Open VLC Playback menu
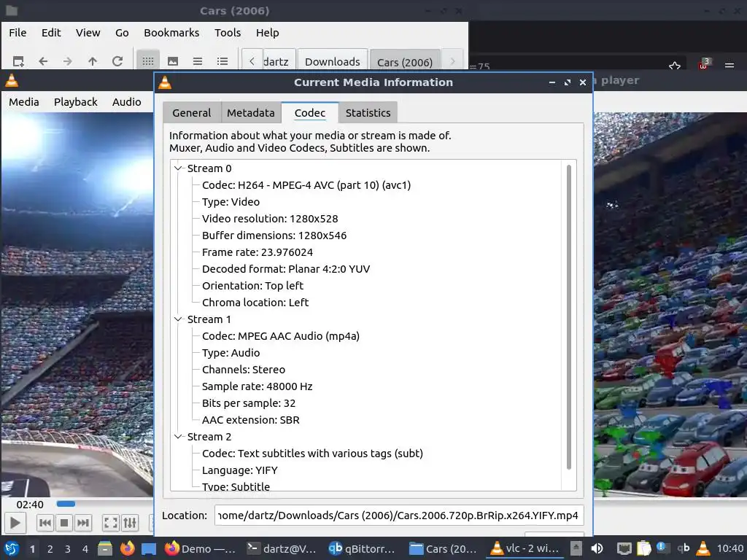The width and height of the screenshot is (747, 560). (75, 102)
